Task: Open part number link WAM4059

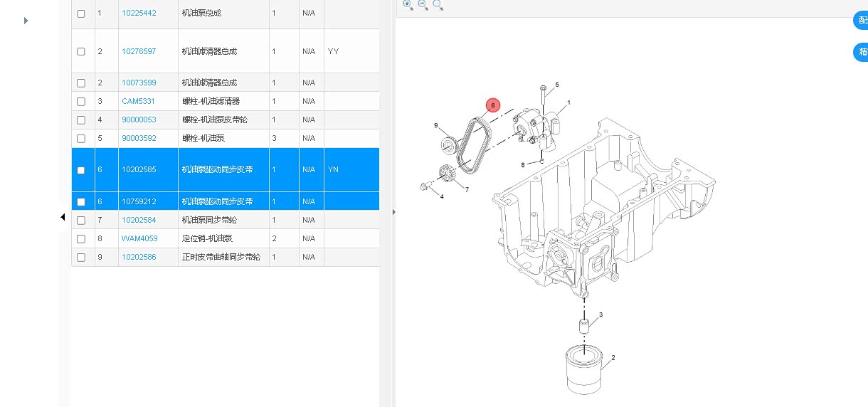Action: pos(139,238)
